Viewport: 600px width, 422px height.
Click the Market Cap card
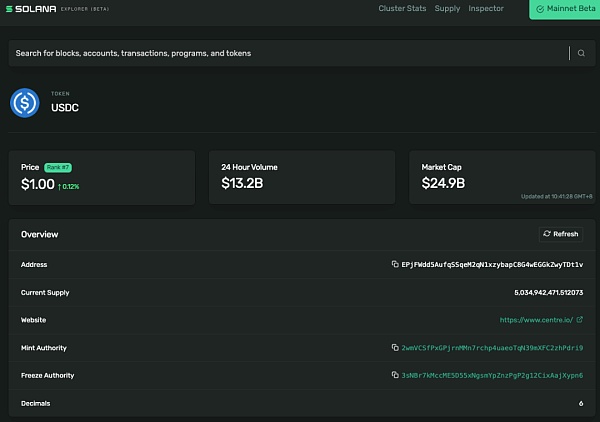pyautogui.click(x=502, y=178)
